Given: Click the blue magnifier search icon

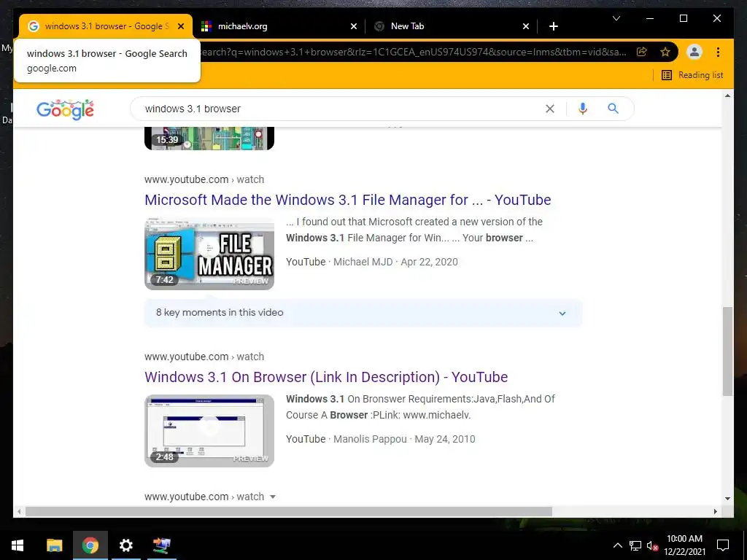Looking at the screenshot, I should coord(613,109).
